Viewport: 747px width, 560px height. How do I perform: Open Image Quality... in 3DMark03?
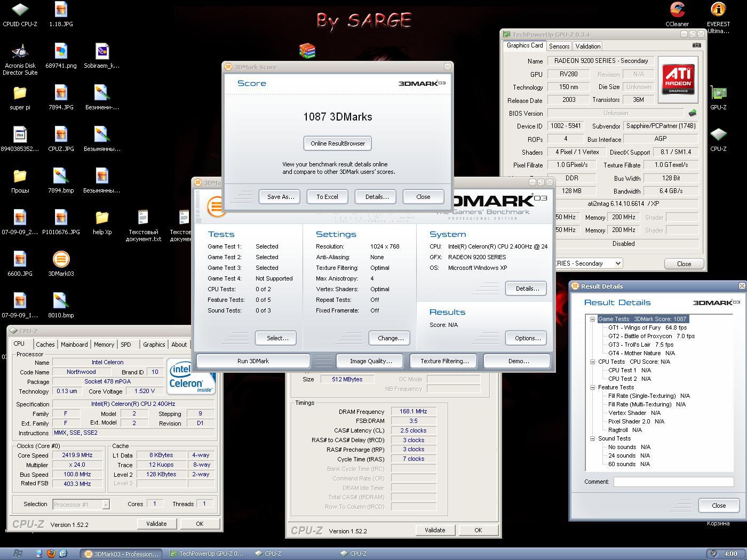click(x=371, y=361)
